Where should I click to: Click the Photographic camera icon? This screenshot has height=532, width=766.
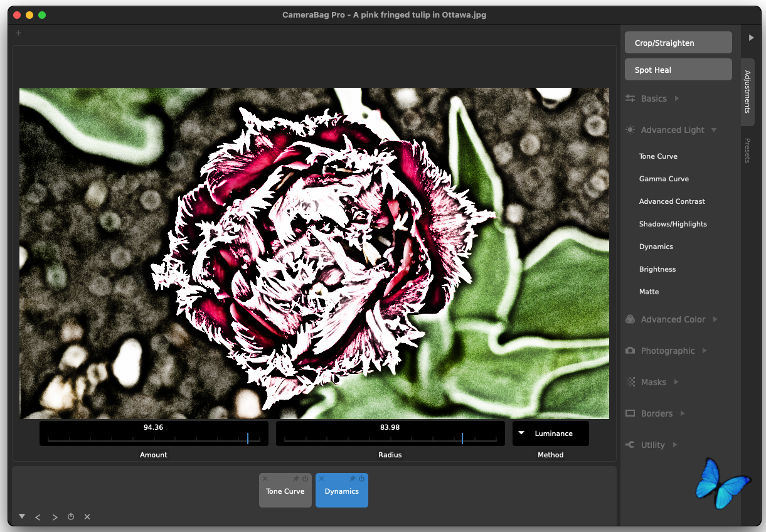(630, 351)
